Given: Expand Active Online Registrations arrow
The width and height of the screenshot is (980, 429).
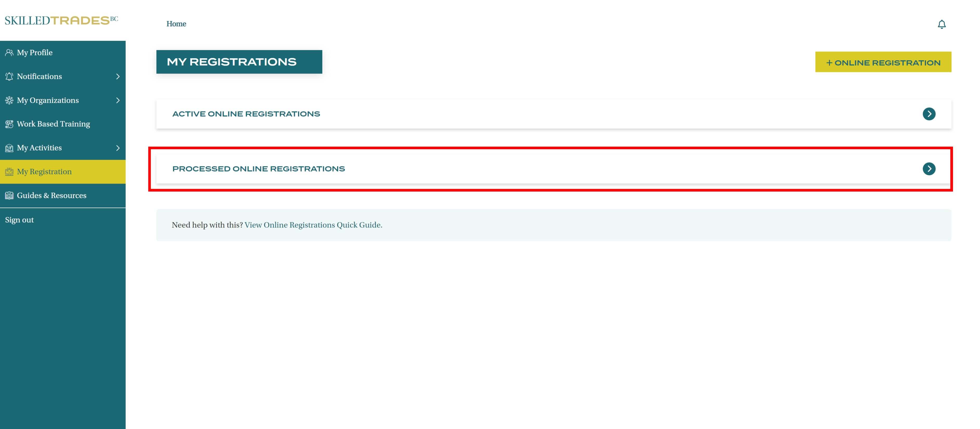Looking at the screenshot, I should 929,114.
